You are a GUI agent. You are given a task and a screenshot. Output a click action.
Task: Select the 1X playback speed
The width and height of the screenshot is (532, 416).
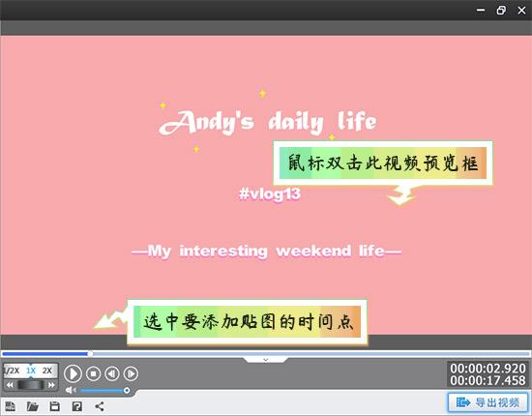tap(31, 371)
